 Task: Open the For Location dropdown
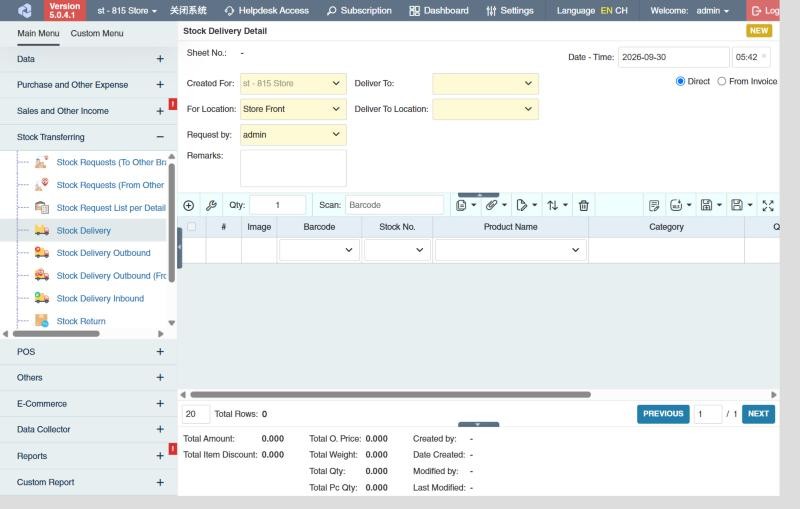(x=293, y=109)
